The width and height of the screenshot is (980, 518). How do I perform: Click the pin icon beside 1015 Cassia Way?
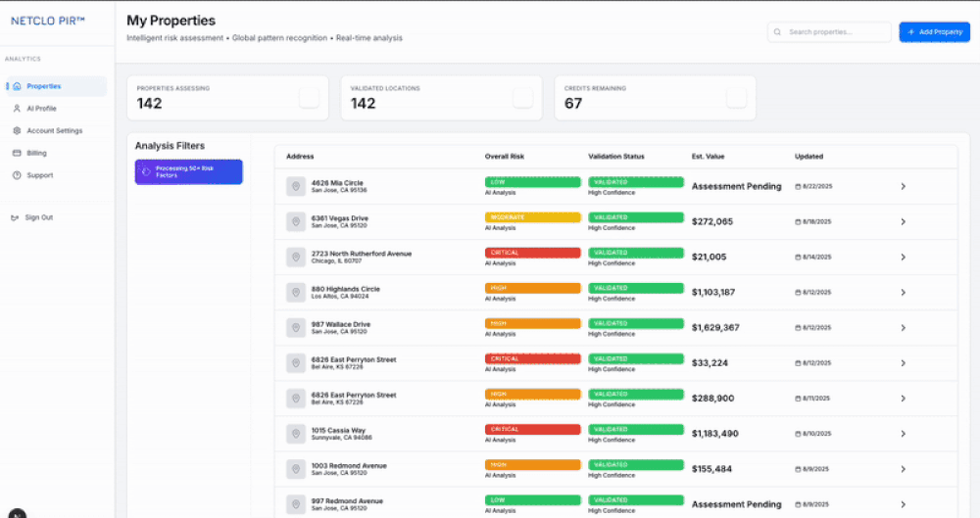(296, 434)
